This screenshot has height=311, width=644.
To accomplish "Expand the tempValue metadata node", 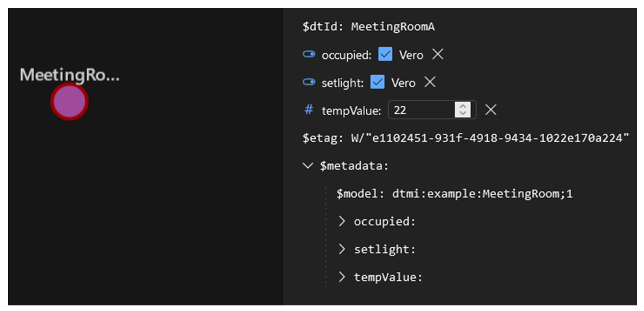I will pyautogui.click(x=342, y=277).
